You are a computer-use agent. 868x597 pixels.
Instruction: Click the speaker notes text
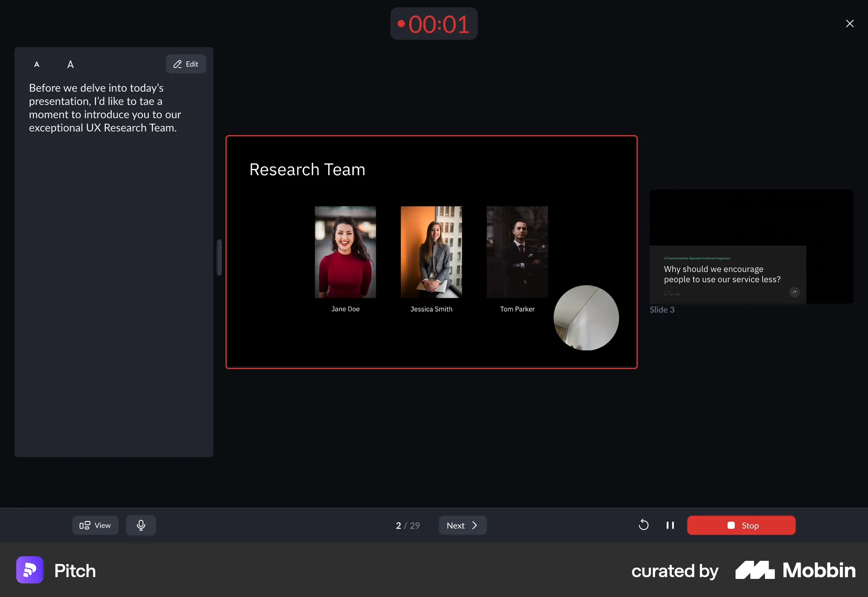point(104,108)
